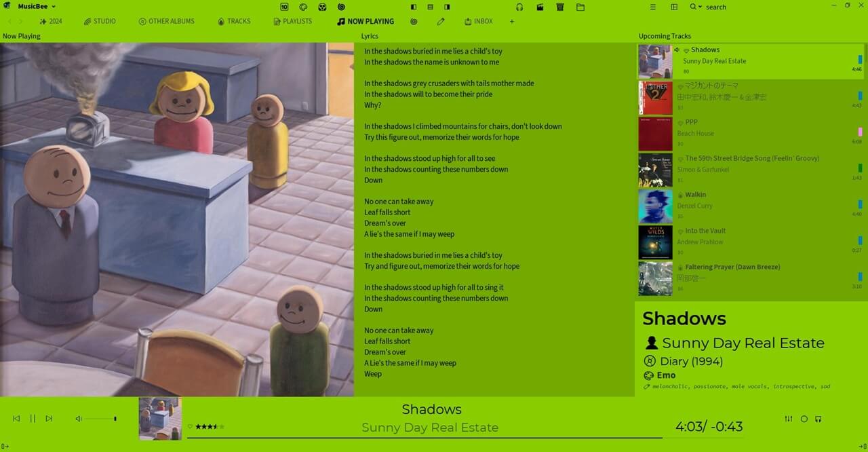The height and width of the screenshot is (452, 868).
Task: Toggle the 4:03 / -0:43 time display
Action: point(709,427)
